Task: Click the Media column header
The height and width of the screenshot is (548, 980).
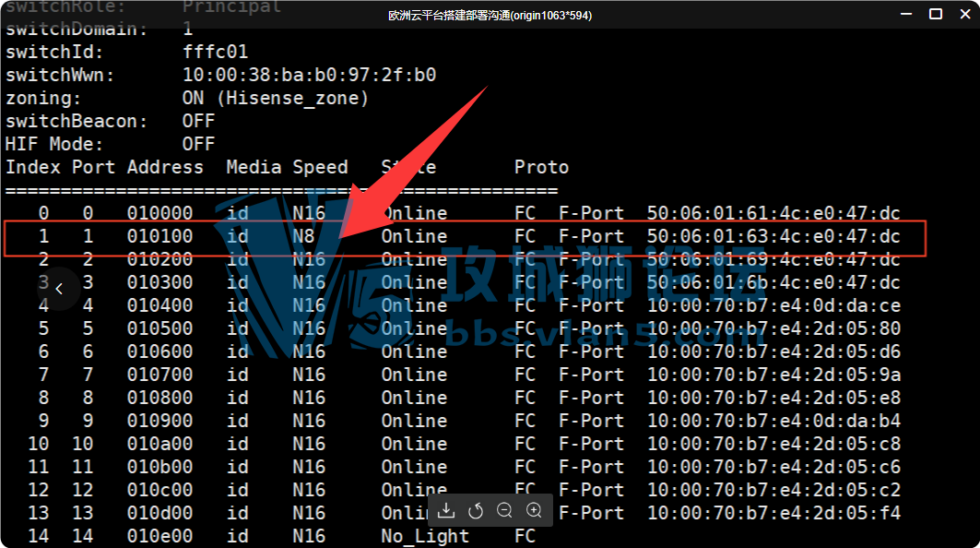Action: click(254, 168)
